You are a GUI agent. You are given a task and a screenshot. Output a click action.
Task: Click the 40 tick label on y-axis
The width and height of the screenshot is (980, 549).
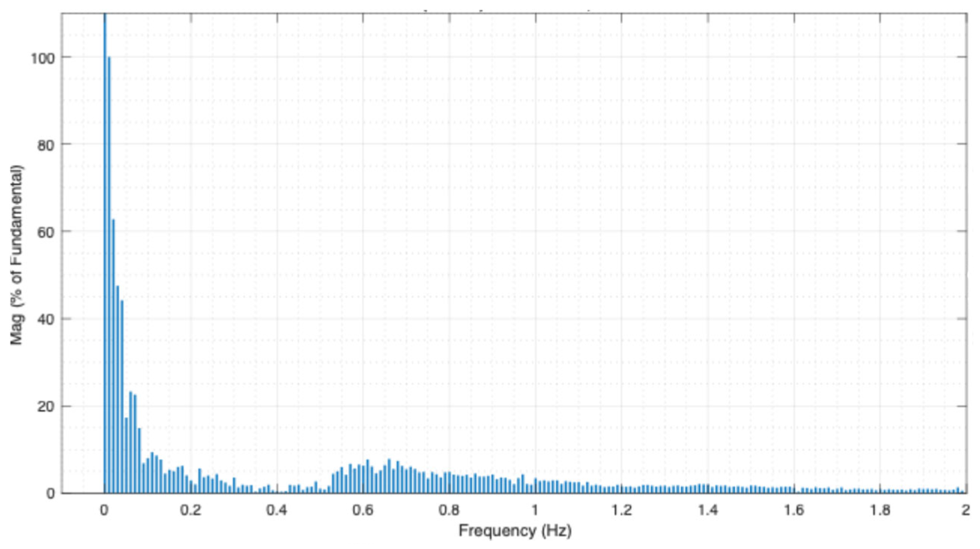45,320
